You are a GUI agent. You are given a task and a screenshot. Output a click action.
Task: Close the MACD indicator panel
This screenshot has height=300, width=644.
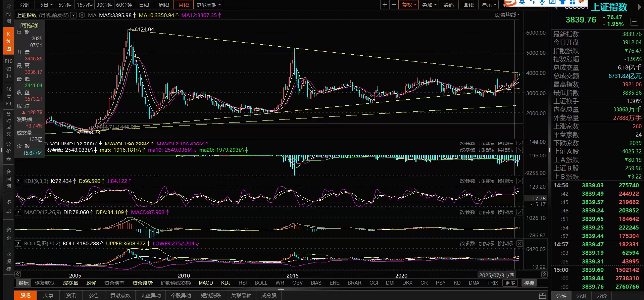point(519,212)
